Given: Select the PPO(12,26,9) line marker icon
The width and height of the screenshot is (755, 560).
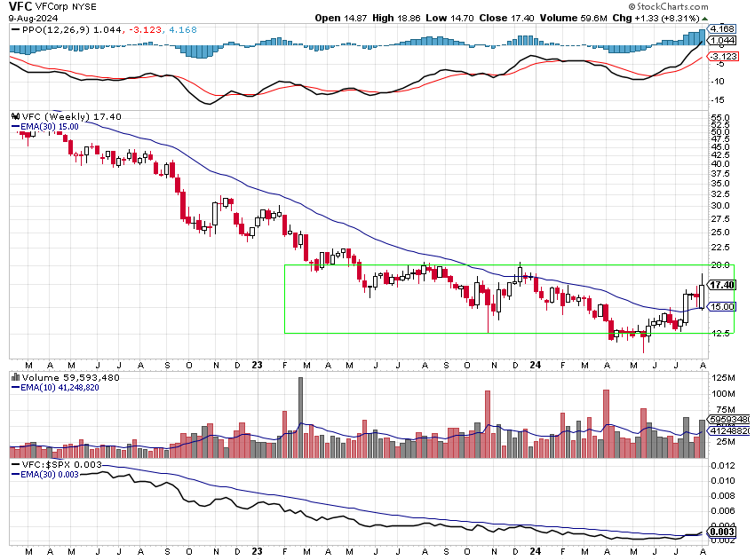Looking at the screenshot, I should [x=15, y=29].
